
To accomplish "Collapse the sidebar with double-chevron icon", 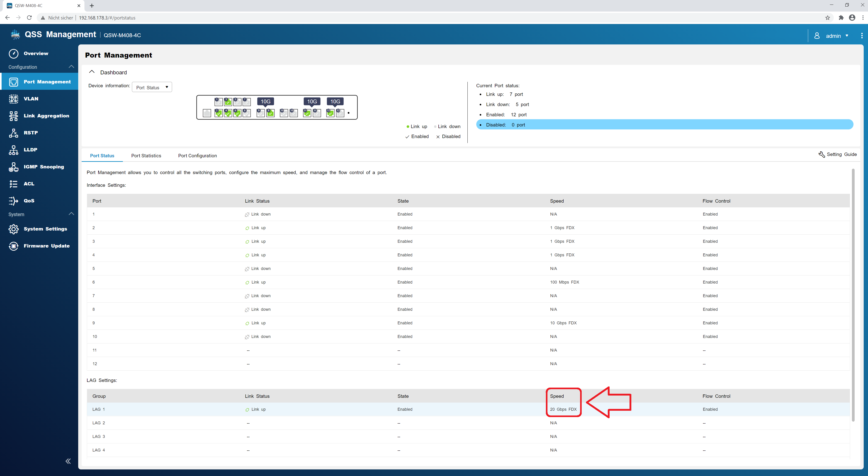I will tap(68, 461).
